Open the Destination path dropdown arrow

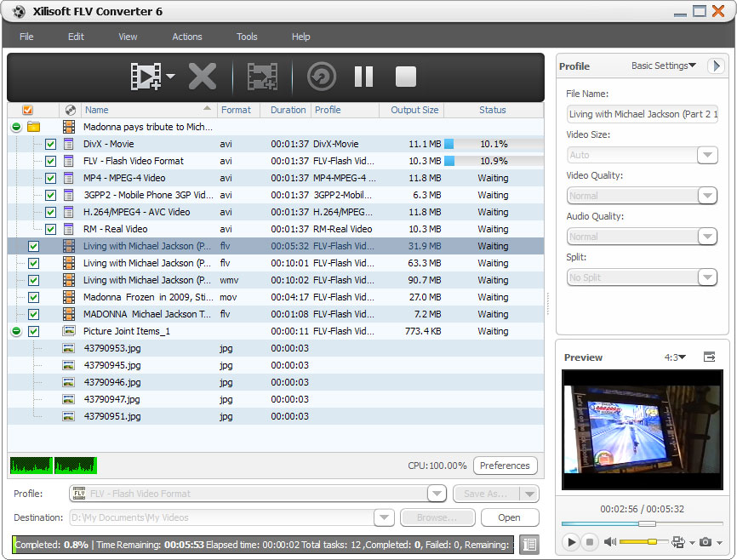click(384, 517)
